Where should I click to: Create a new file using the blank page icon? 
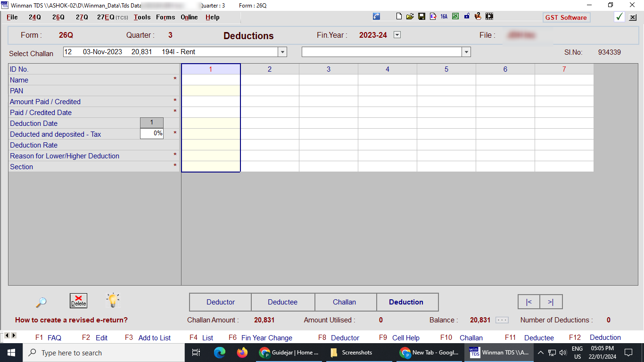point(399,16)
